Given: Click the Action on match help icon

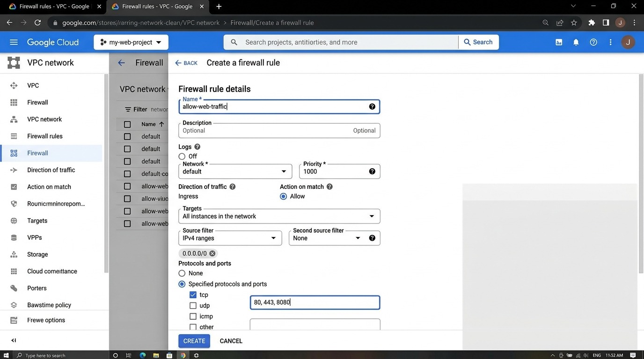Looking at the screenshot, I should pos(329,187).
